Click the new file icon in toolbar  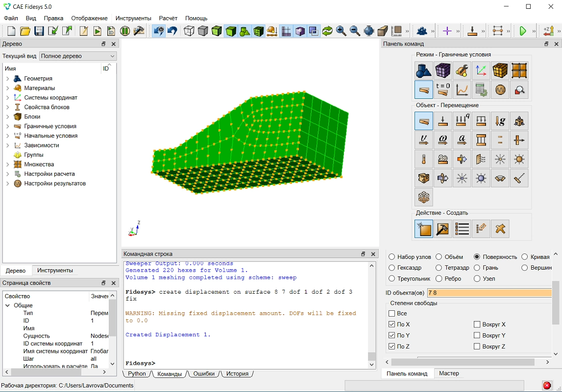coord(11,31)
